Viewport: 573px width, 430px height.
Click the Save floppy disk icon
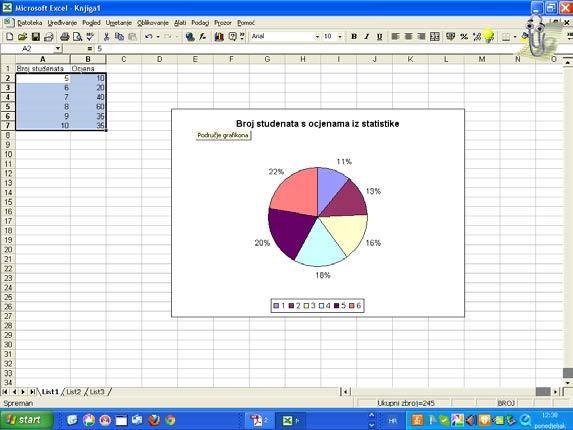[35, 37]
